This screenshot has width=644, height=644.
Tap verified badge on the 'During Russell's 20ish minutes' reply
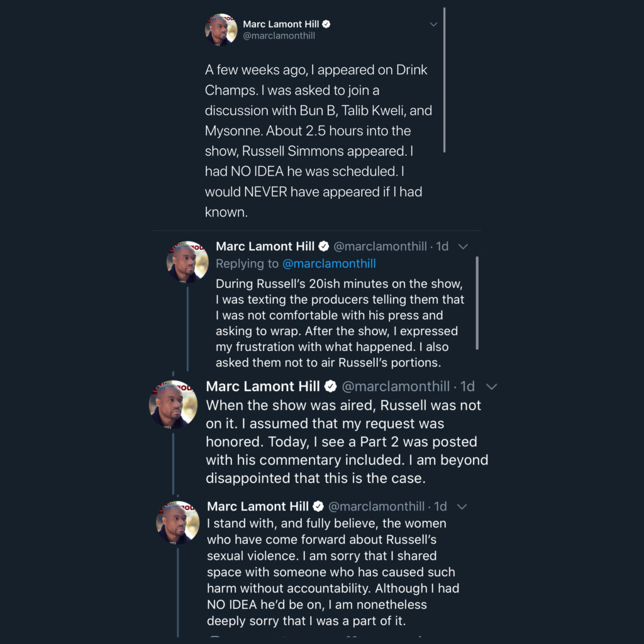click(x=324, y=246)
